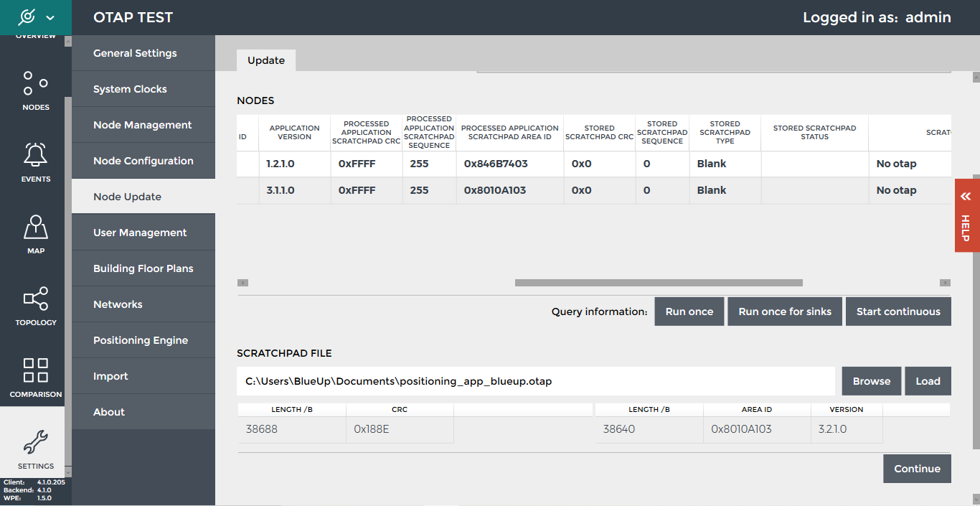
Task: Expand the HELP side panel
Action: point(966,215)
